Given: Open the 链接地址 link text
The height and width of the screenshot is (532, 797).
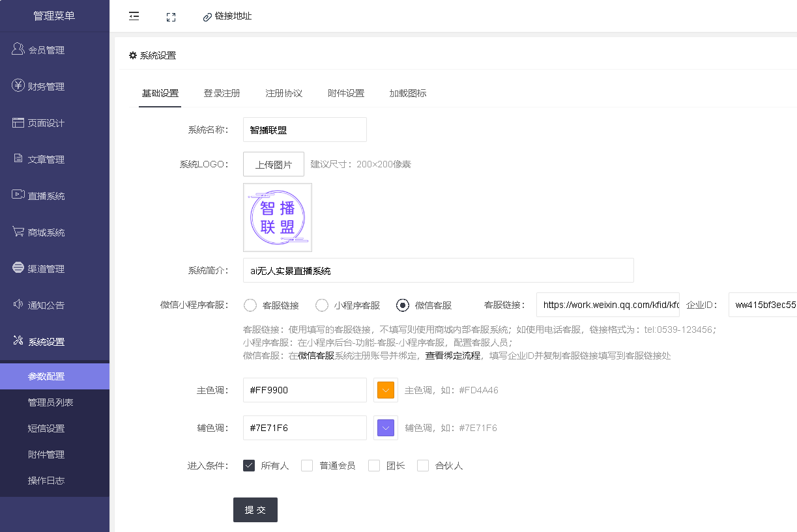Looking at the screenshot, I should coord(233,16).
